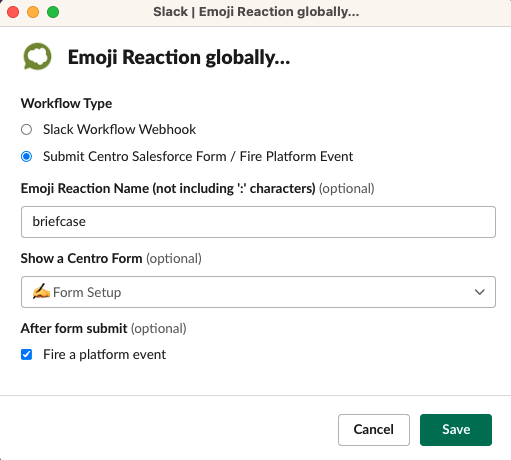Screen dimensions: 511x460
Task: Uncheck the Fire a platform event checkbox
Action: click(x=26, y=354)
